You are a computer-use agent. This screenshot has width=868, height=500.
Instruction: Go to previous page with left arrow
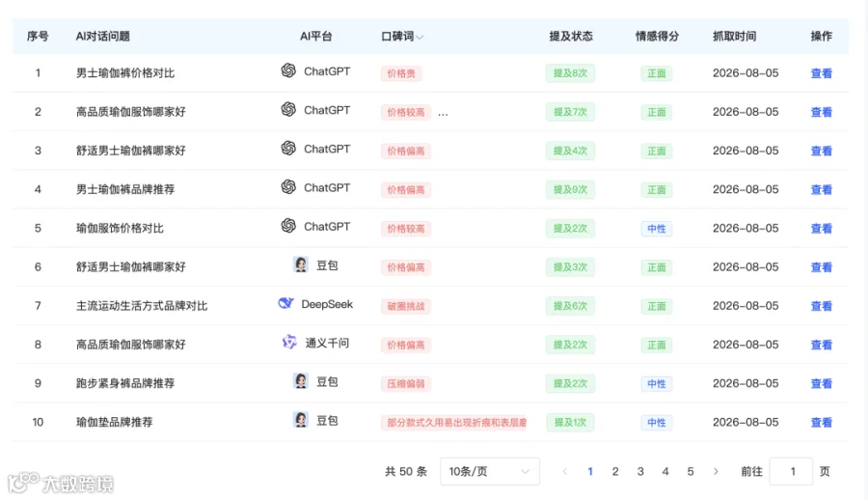click(564, 471)
